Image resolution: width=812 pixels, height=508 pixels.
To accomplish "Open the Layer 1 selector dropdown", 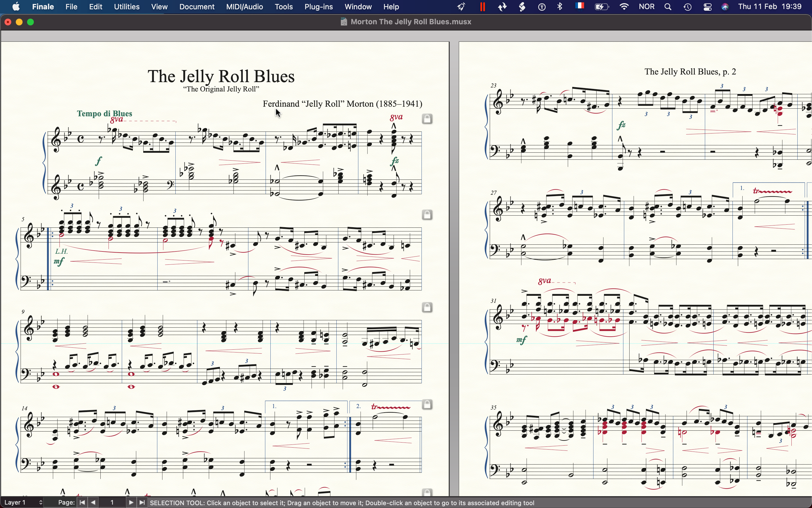I will click(23, 502).
